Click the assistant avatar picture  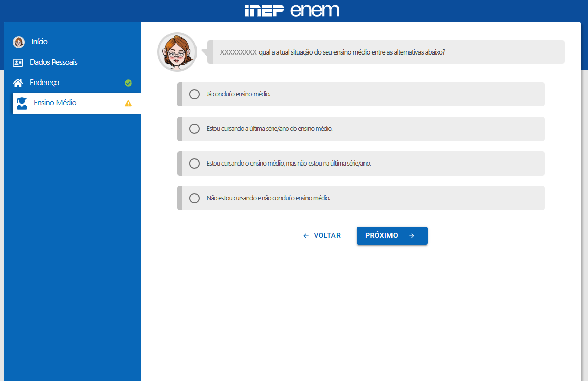(177, 52)
